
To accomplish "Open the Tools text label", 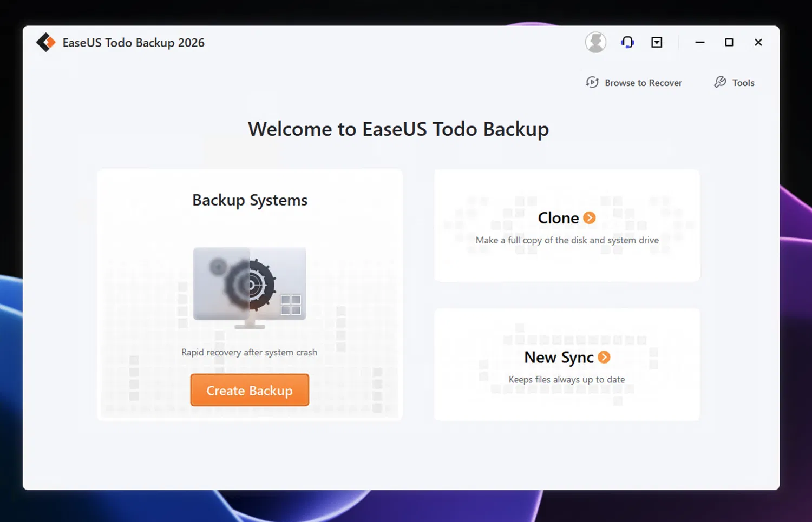I will coord(743,83).
